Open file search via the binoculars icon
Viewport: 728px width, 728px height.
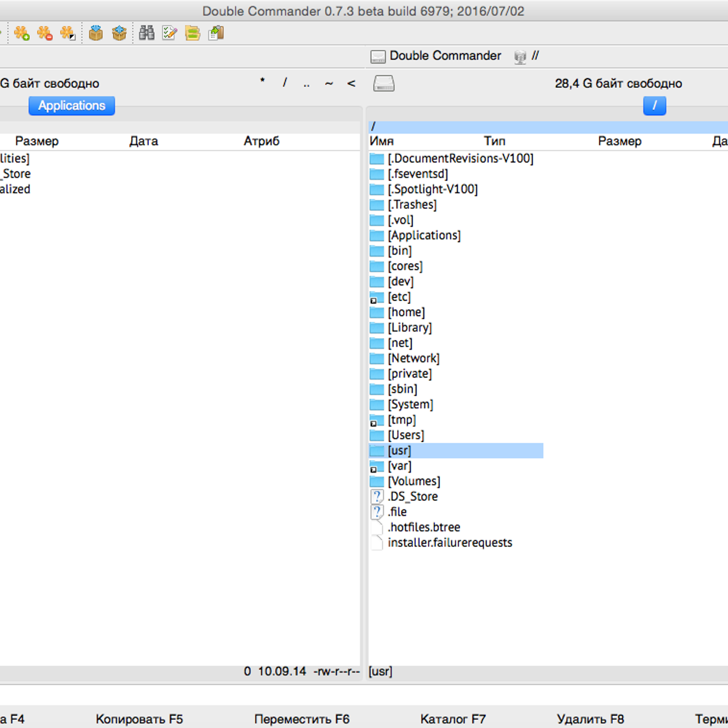click(x=147, y=33)
